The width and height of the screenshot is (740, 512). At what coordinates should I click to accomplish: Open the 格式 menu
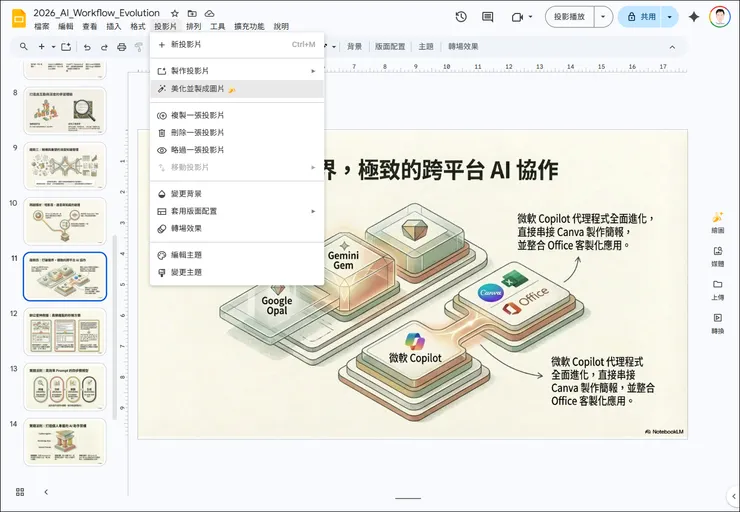(137, 26)
